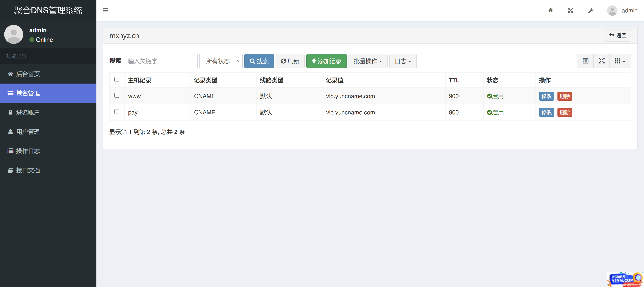Click 删除 for the www record
Viewport: 644px width, 287px height.
click(x=565, y=96)
